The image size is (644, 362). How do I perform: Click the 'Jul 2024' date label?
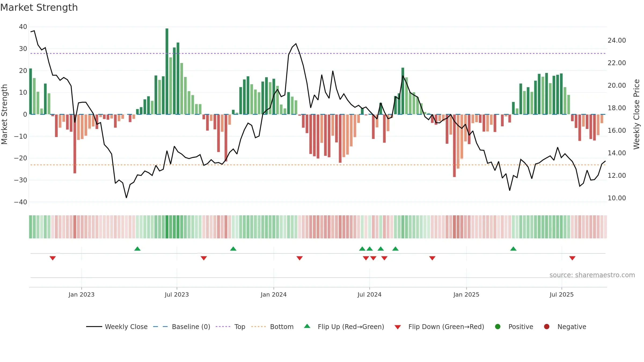(369, 294)
